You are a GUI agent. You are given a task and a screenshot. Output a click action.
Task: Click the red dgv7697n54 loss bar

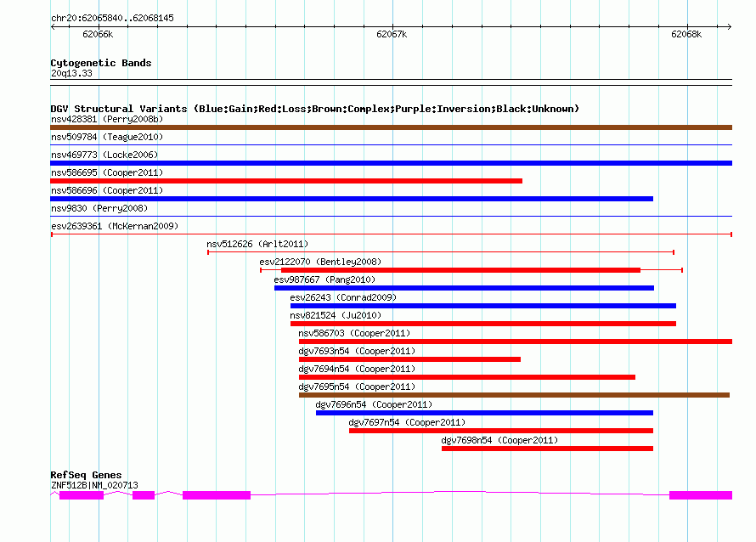[x=501, y=431]
